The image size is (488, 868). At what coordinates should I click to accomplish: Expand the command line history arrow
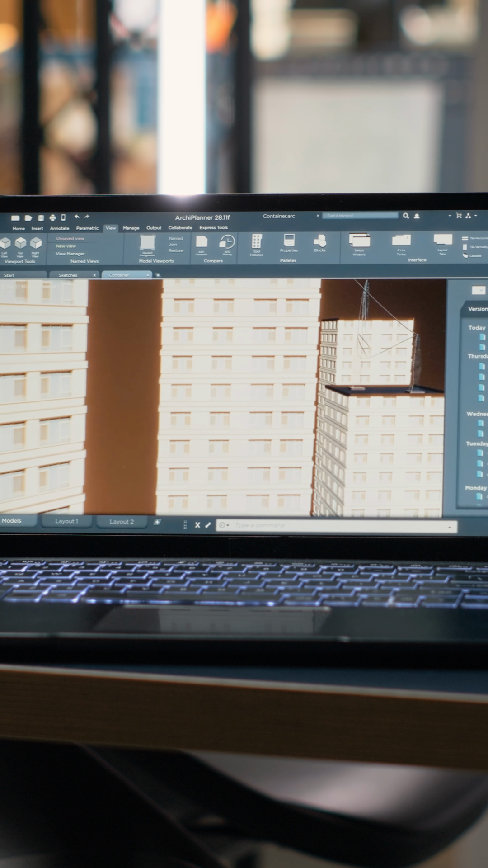tap(450, 527)
